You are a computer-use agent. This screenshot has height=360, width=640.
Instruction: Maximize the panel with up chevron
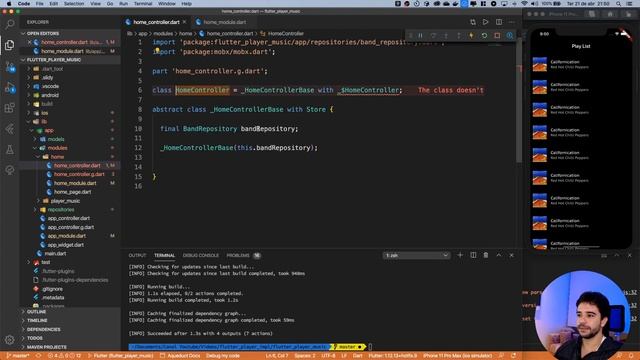(499, 255)
